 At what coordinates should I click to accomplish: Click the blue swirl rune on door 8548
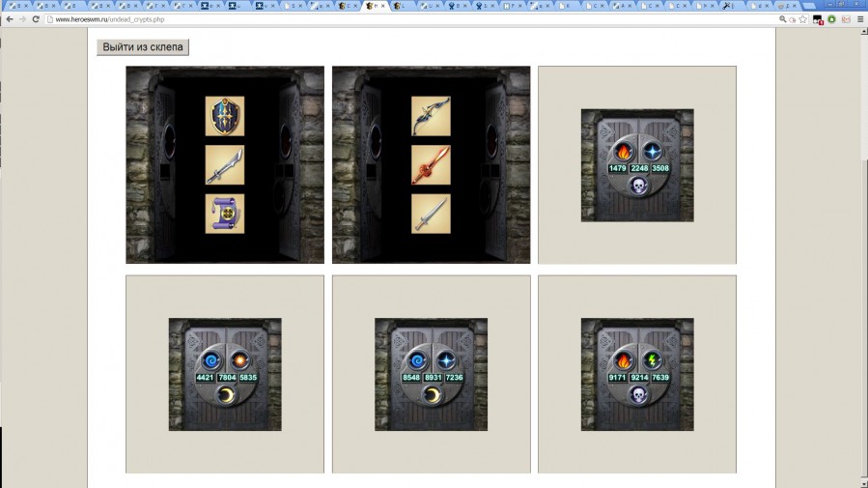pos(417,360)
